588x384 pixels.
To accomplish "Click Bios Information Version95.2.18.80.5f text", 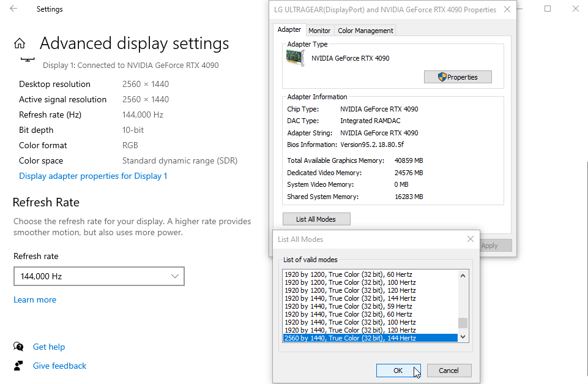I will tap(372, 145).
